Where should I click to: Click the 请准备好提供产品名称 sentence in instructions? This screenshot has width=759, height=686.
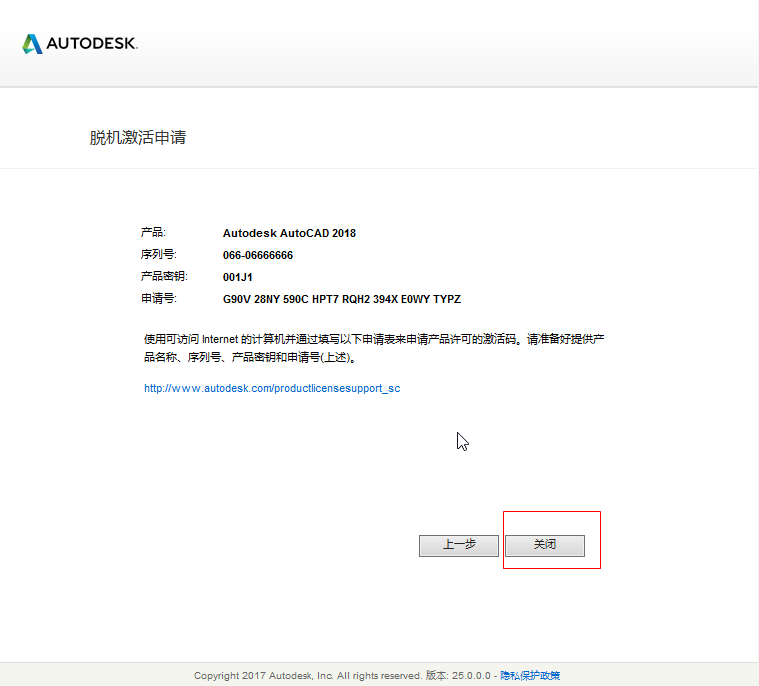580,340
